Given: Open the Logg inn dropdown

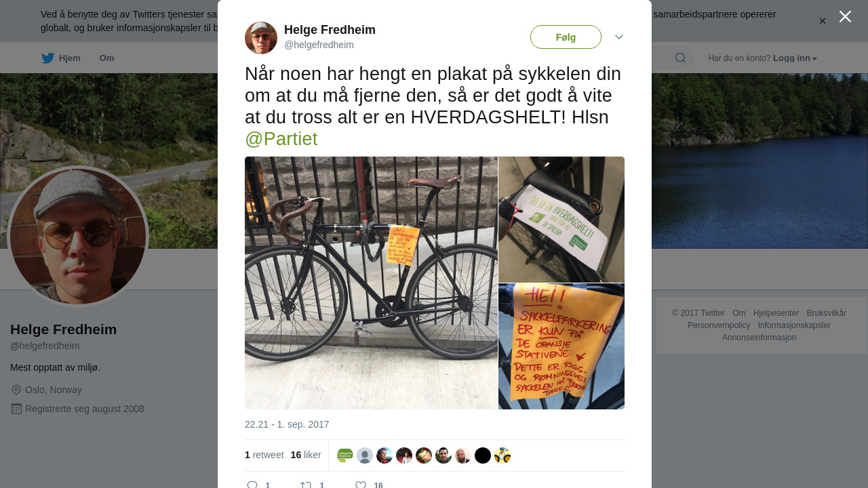Looking at the screenshot, I should (x=795, y=58).
